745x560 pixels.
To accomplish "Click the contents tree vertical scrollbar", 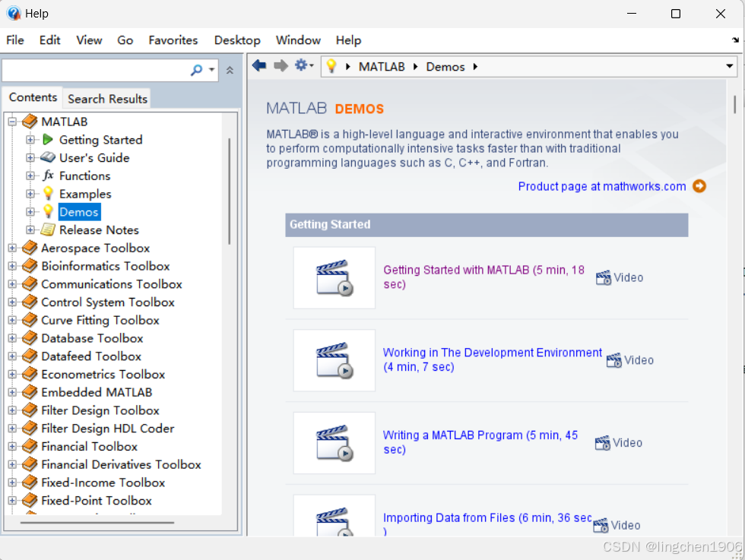I will pos(230,191).
